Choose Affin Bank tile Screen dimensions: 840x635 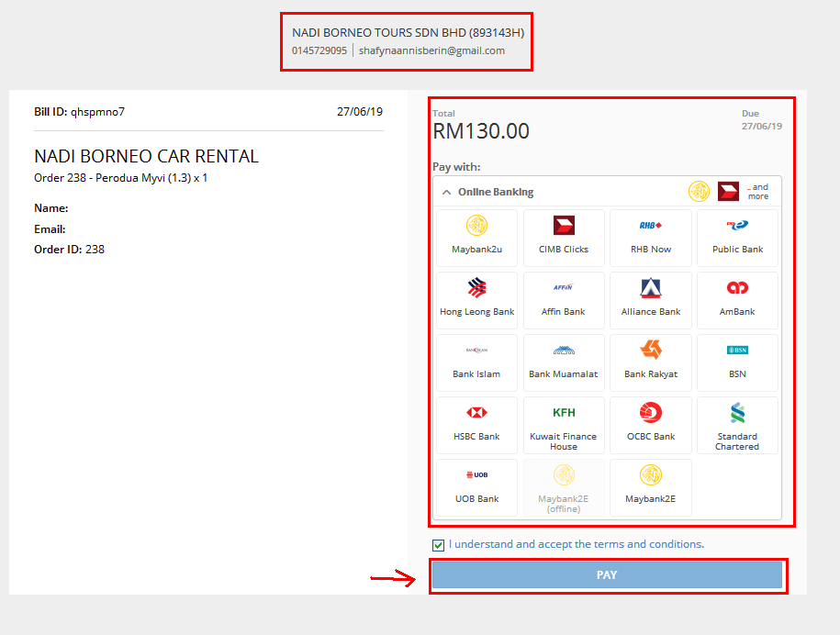pyautogui.click(x=564, y=299)
